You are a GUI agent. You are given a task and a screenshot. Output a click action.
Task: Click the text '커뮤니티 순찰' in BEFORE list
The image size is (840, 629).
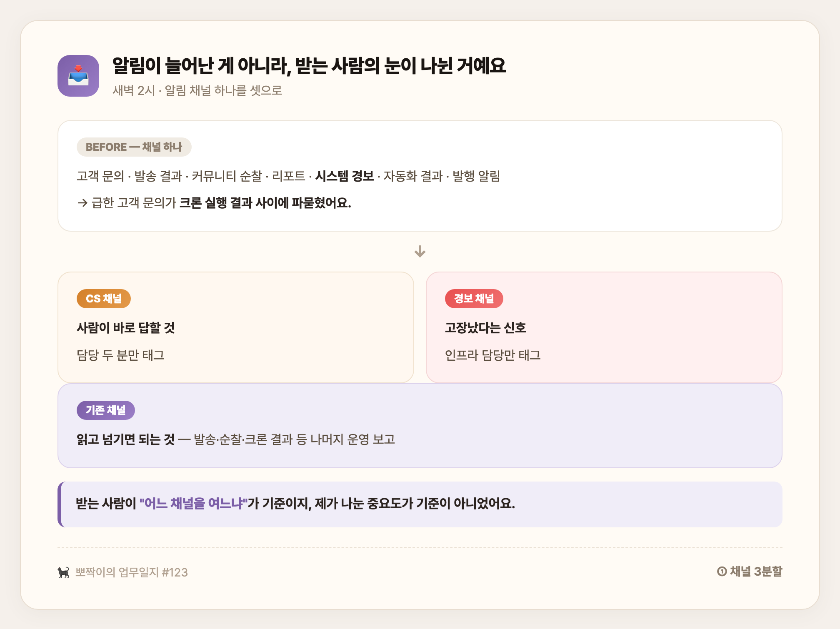pyautogui.click(x=227, y=176)
